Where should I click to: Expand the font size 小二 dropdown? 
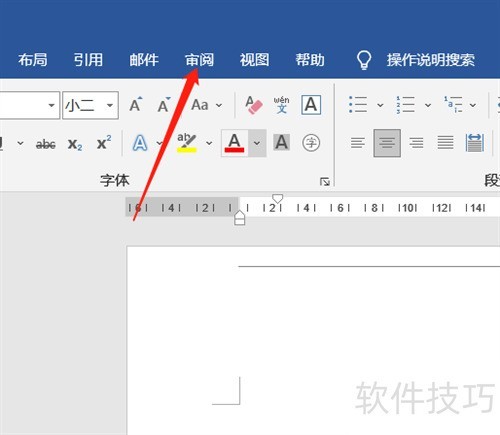coord(110,105)
